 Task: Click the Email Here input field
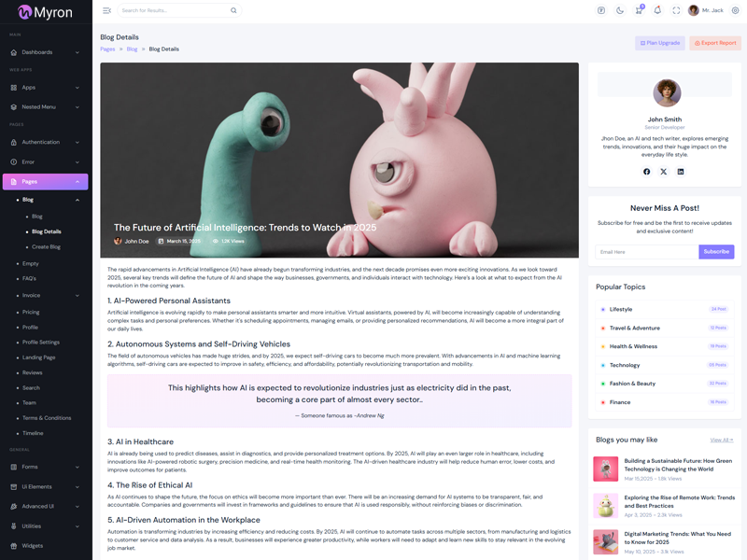(646, 252)
